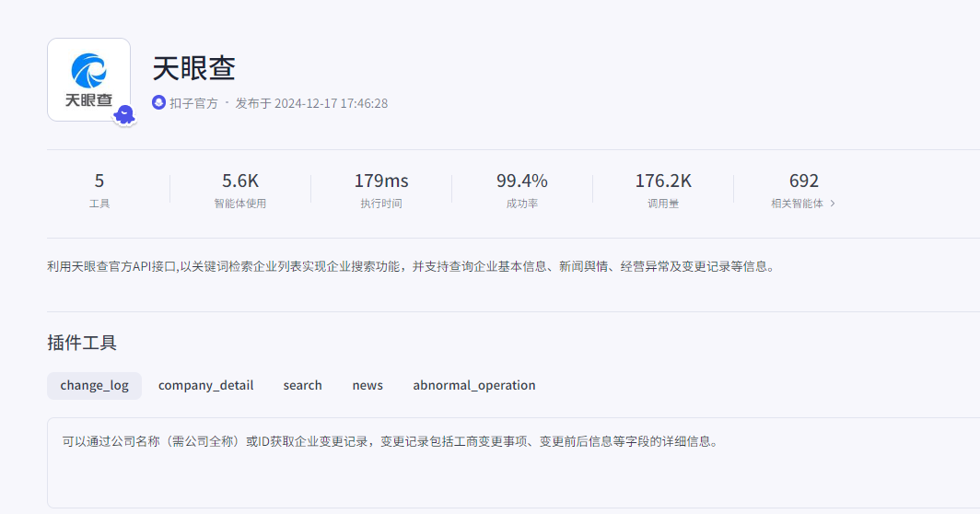Click the 99.4% success rate value
The width and height of the screenshot is (980, 514).
(522, 181)
